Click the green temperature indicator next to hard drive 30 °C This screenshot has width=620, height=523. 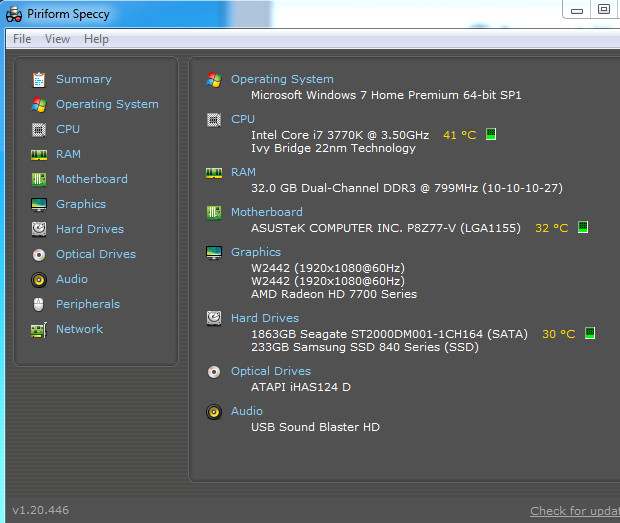(x=590, y=333)
